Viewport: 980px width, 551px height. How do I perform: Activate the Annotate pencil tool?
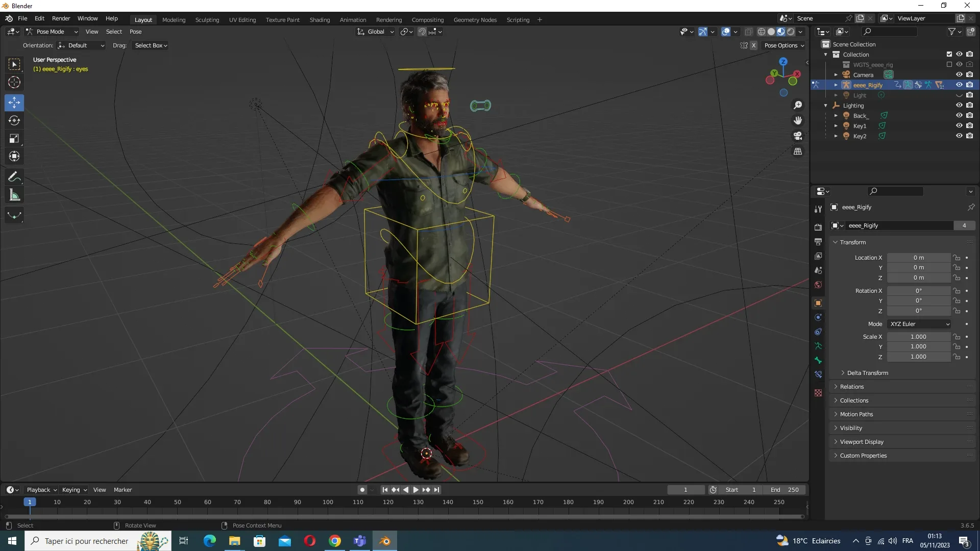coord(14,177)
